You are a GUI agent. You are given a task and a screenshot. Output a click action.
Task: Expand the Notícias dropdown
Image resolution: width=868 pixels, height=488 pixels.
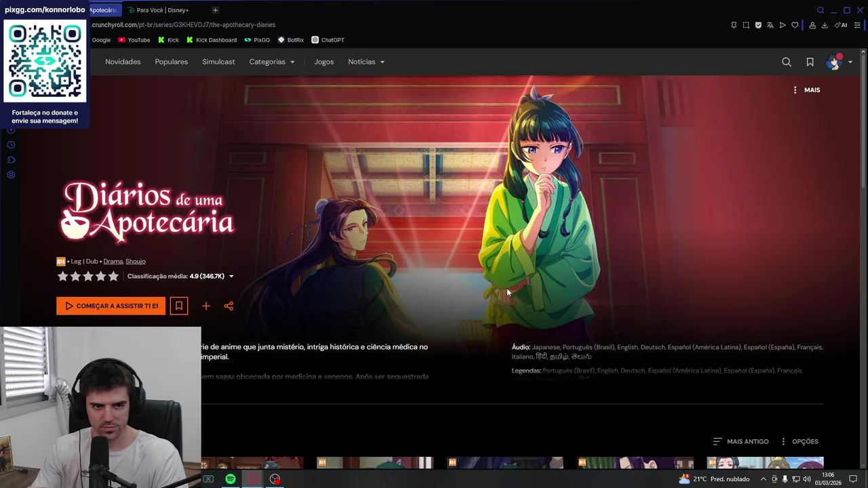366,62
